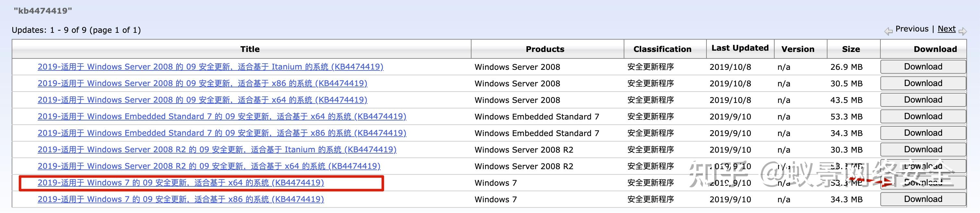Download the 26.9 MB Itanium Server 2008 update
Image resolution: width=980 pixels, height=213 pixels.
click(923, 67)
